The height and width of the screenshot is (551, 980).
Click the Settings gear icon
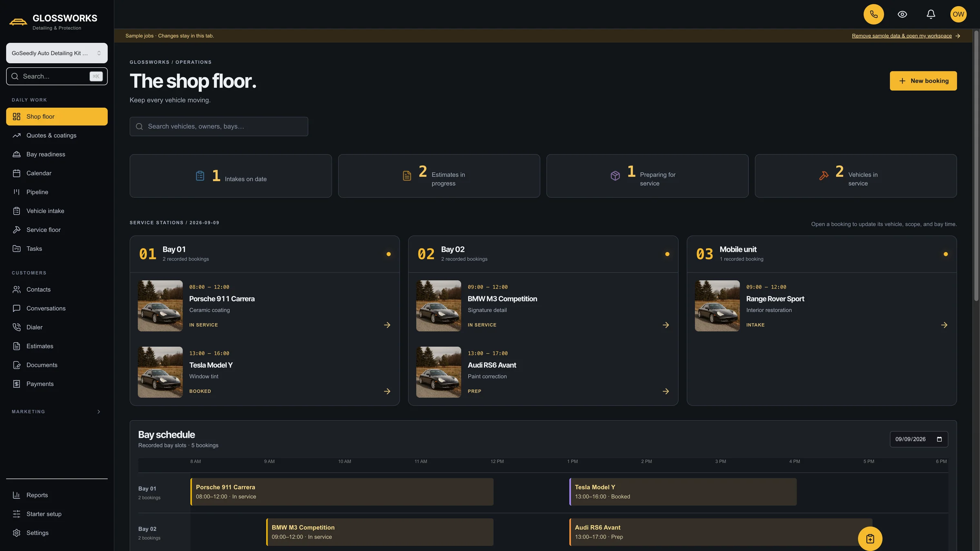click(16, 533)
